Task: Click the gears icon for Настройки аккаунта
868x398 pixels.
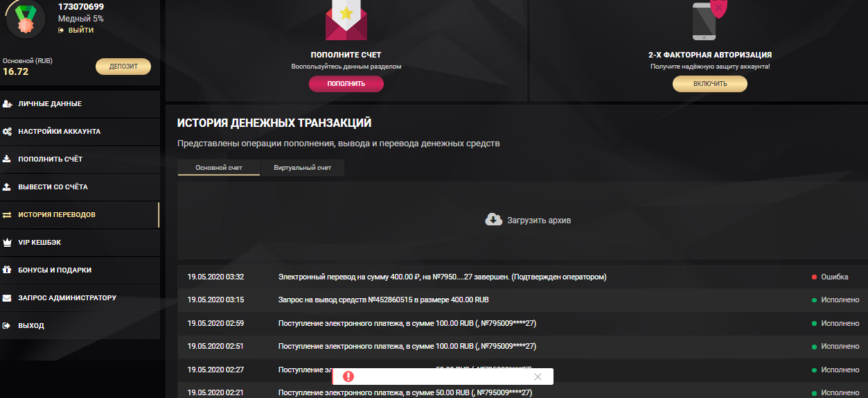Action: (x=7, y=131)
